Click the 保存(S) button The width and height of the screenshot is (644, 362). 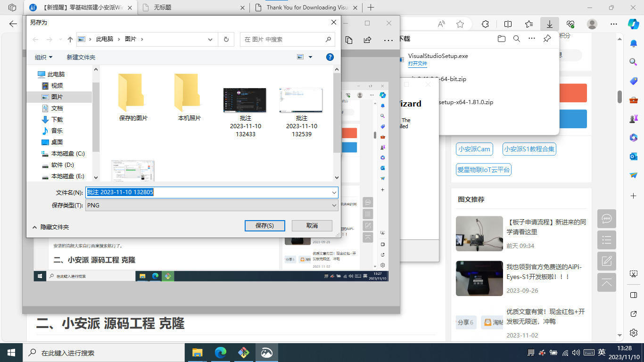click(265, 226)
